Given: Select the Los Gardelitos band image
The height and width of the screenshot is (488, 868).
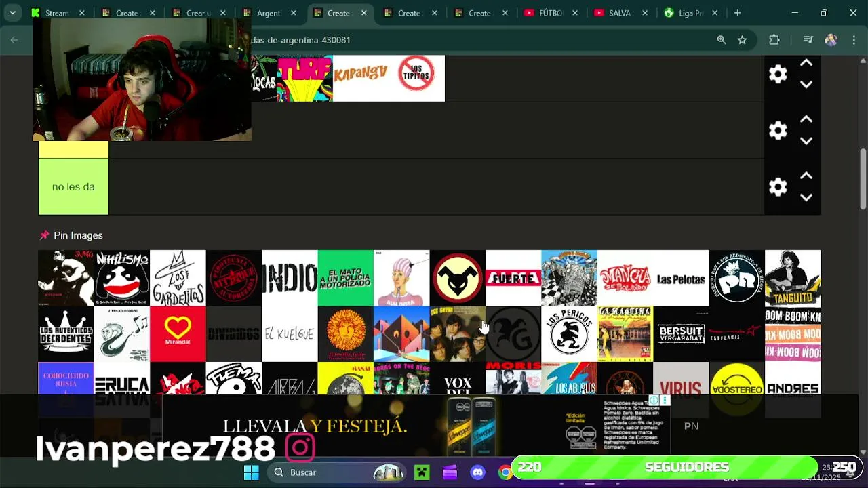Looking at the screenshot, I should 178,278.
